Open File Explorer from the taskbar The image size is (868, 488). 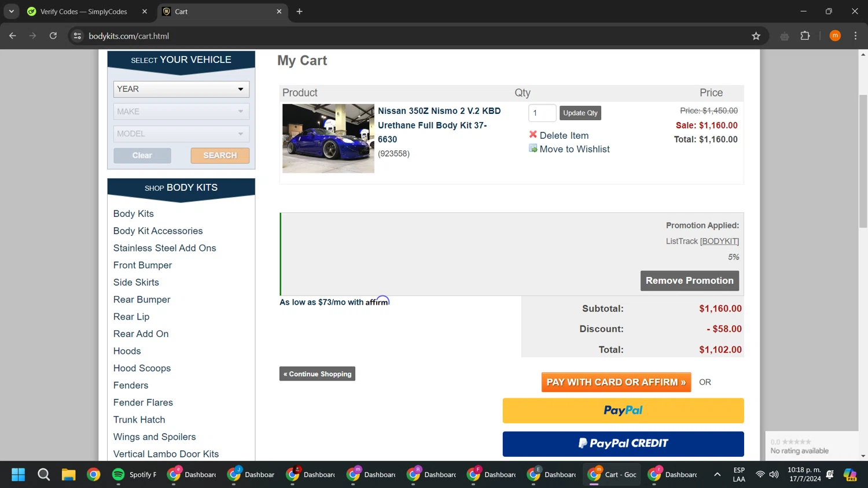click(x=69, y=475)
